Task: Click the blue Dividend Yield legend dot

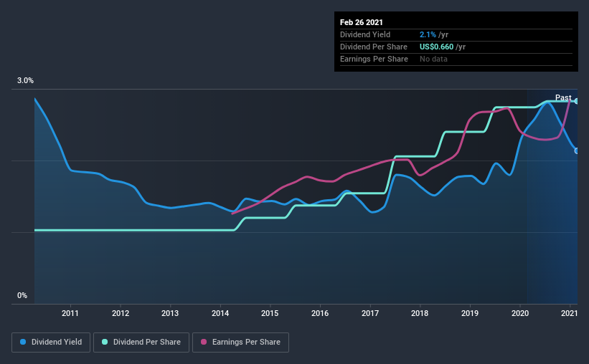Action: 23,342
